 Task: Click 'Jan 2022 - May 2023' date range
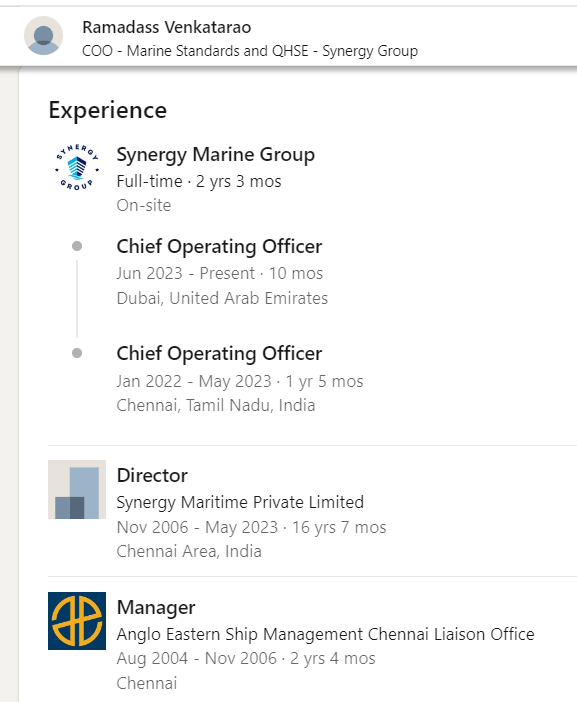tap(194, 381)
